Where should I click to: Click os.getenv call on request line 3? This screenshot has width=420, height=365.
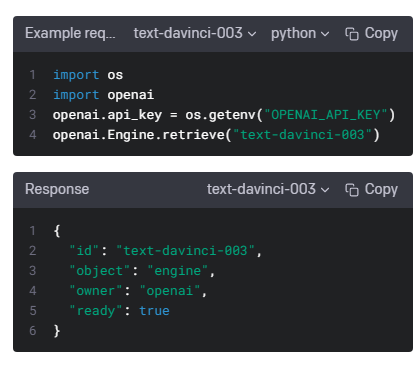290,115
